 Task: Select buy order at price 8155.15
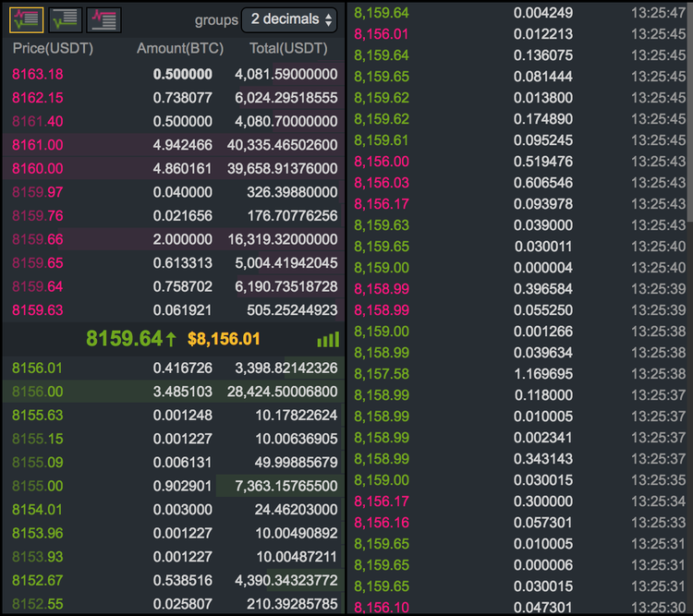(x=174, y=439)
